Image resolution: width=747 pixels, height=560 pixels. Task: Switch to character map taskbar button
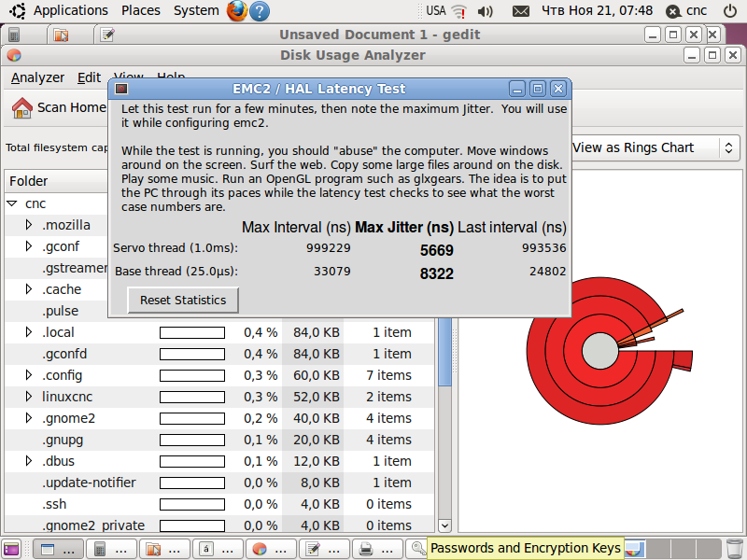tap(218, 549)
